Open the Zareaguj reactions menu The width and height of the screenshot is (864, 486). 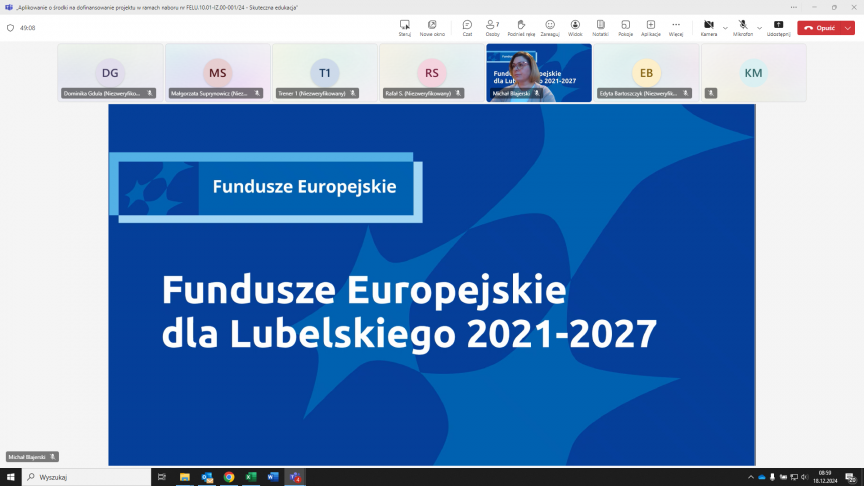(x=550, y=28)
